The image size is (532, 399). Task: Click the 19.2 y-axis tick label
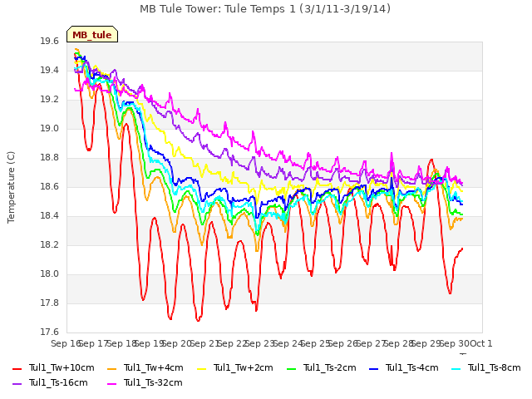point(50,100)
